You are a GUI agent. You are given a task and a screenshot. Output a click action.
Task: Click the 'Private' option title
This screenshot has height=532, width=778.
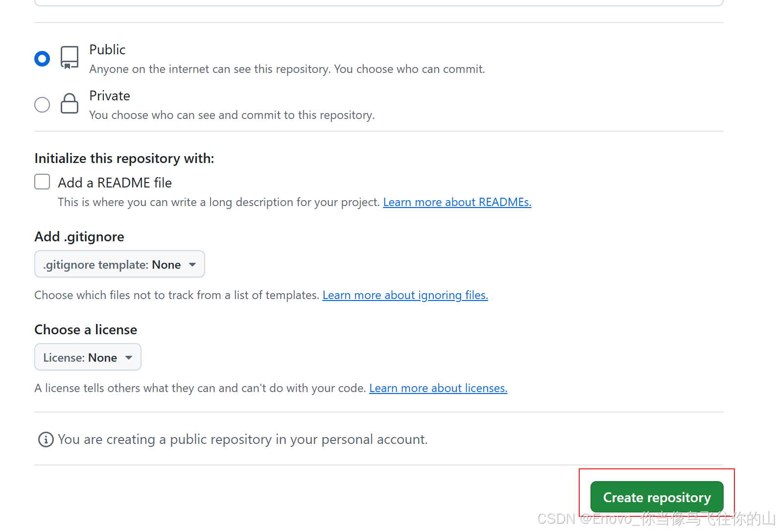point(110,95)
